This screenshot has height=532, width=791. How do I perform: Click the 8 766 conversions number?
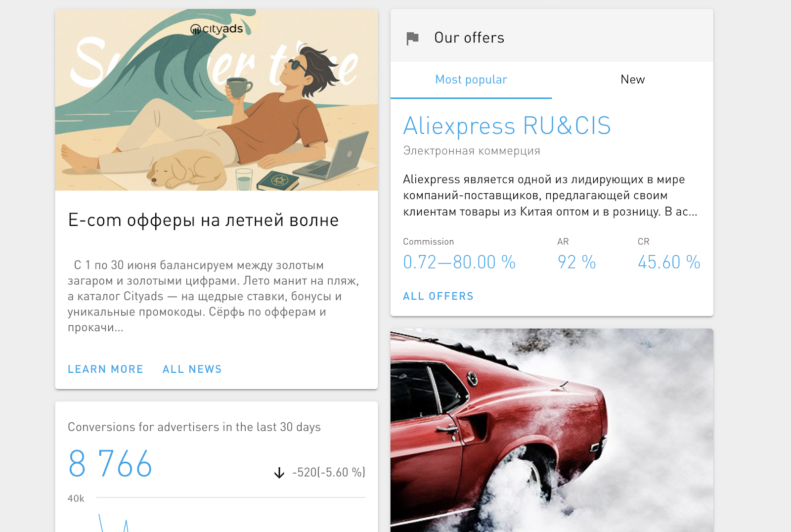point(110,464)
